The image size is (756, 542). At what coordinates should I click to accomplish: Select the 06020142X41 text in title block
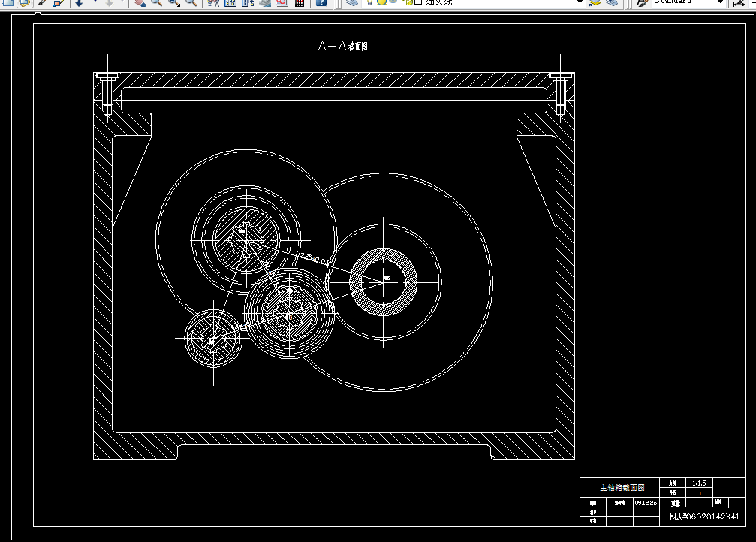(712, 516)
